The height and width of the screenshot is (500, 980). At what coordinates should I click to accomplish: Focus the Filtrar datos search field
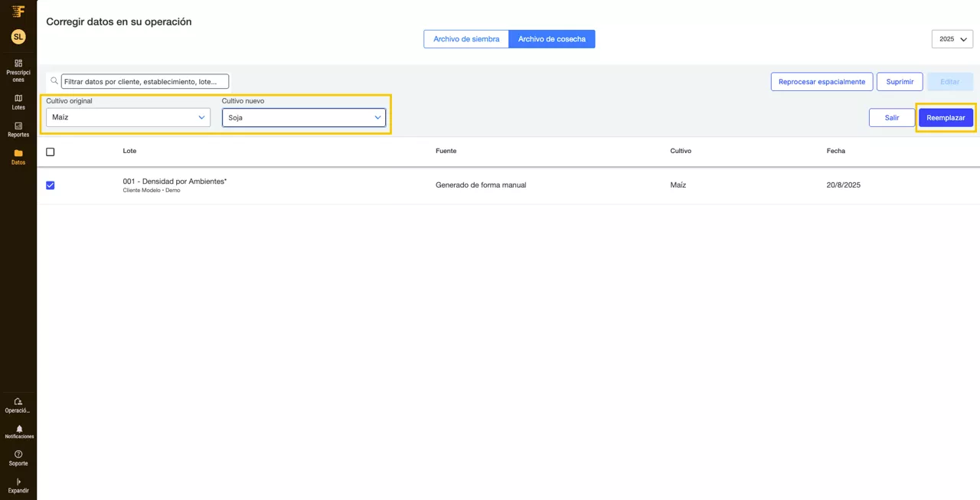click(145, 81)
